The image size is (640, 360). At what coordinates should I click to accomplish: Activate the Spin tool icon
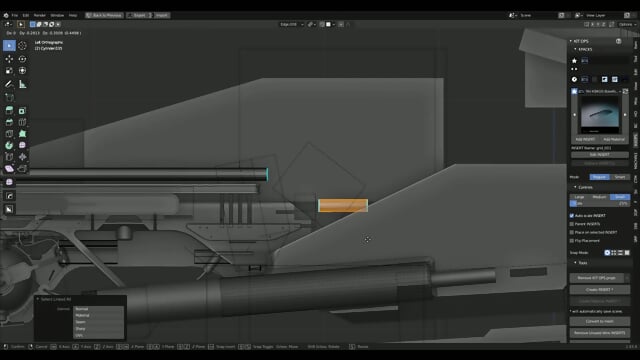[9, 145]
